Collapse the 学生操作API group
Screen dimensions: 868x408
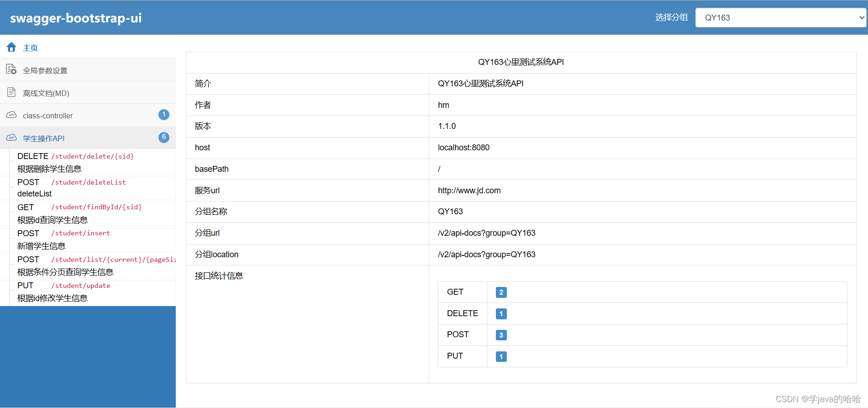tap(88, 138)
